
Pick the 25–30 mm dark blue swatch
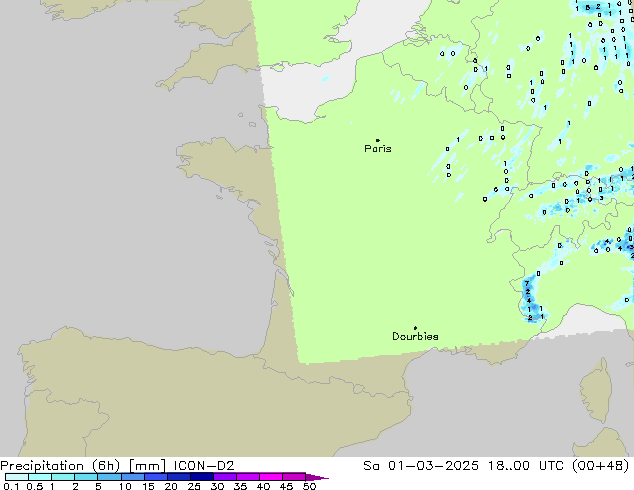[202, 477]
